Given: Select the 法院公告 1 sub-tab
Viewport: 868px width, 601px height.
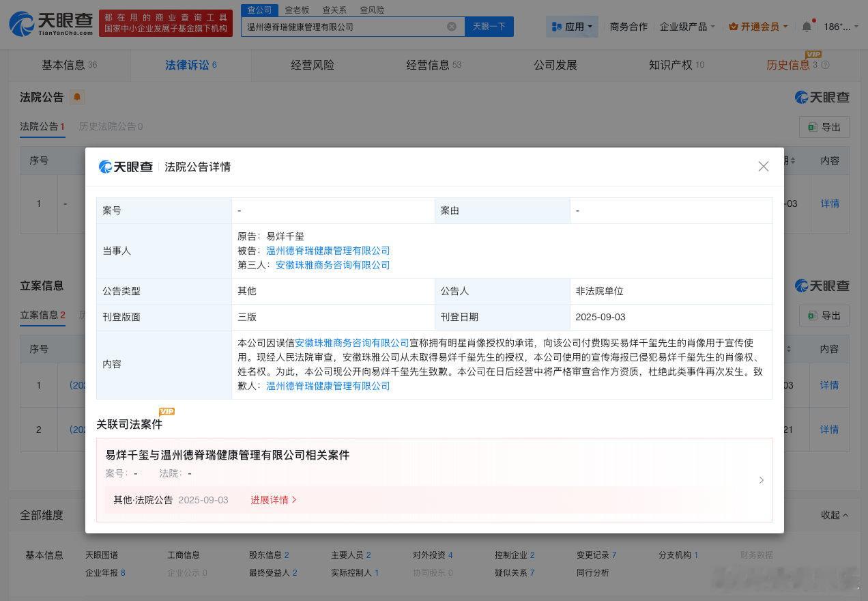Looking at the screenshot, I should pos(42,126).
